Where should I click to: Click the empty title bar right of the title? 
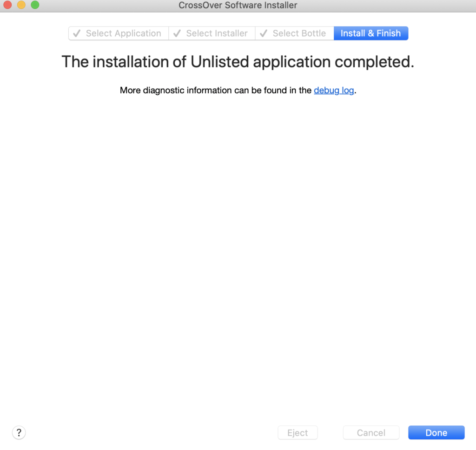coord(386,6)
